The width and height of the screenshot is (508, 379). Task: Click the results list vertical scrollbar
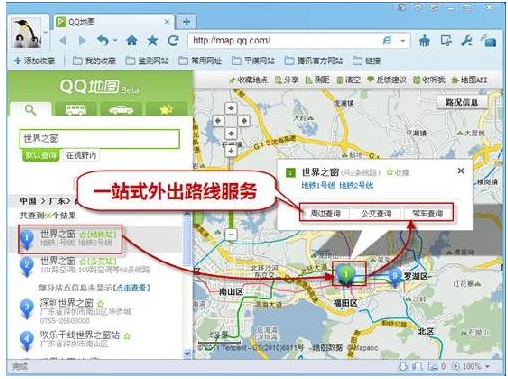click(x=187, y=284)
